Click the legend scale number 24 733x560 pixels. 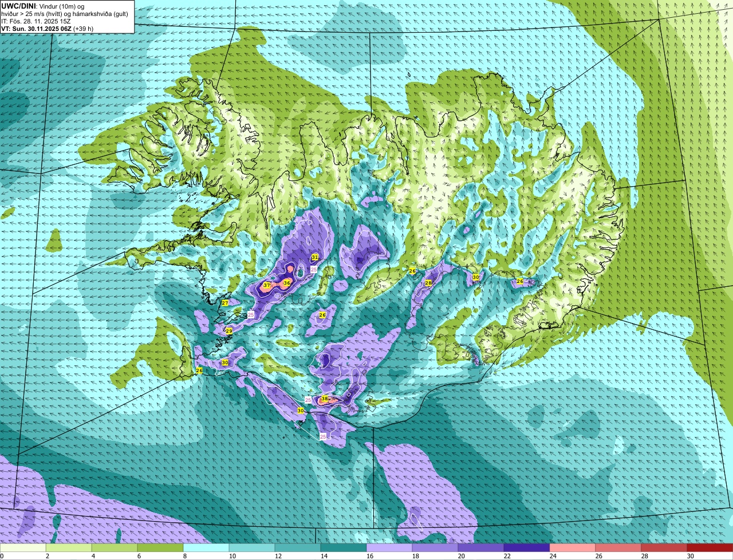(x=553, y=556)
